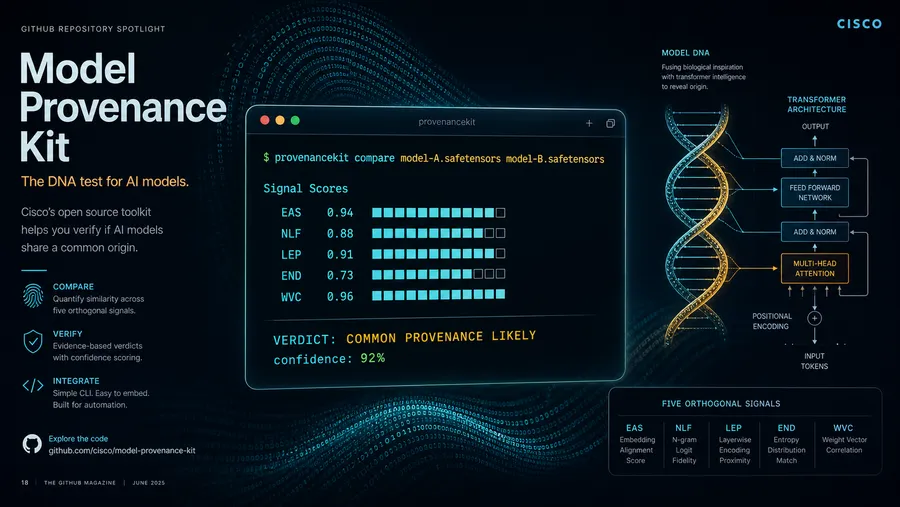Image resolution: width=900 pixels, height=507 pixels.
Task: Select the MULTI-HEAD ATTENTION block
Action: 814,268
